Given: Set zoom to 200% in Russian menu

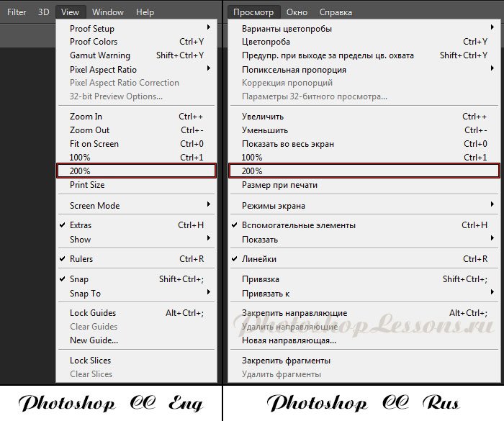Looking at the screenshot, I should (364, 171).
